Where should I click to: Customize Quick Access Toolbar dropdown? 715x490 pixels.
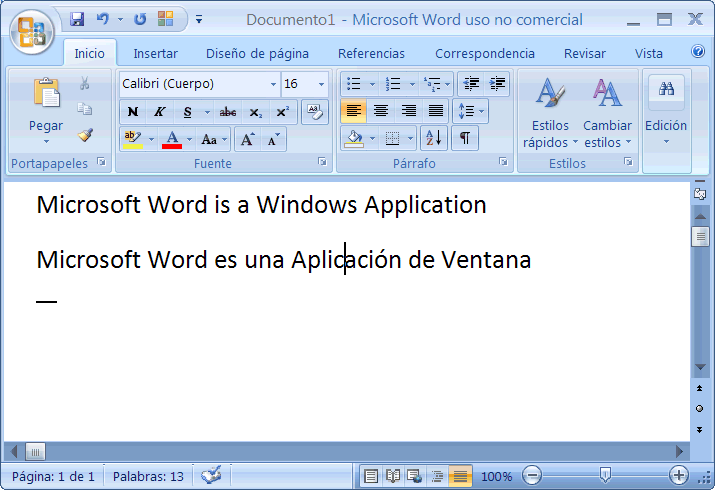pyautogui.click(x=199, y=19)
